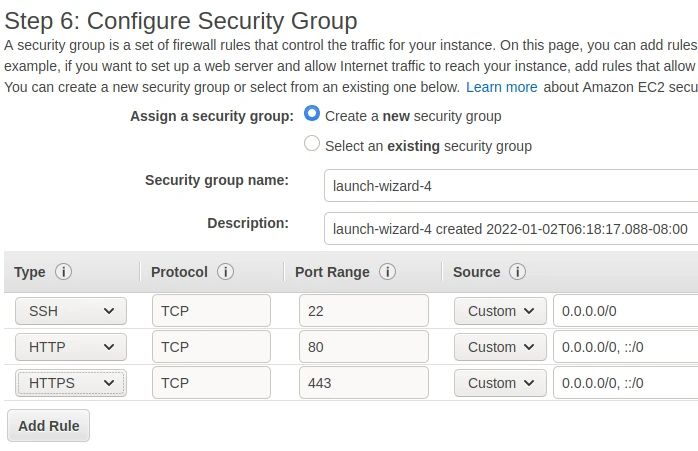The height and width of the screenshot is (451, 698).
Task: Open Custom source dropdown for HTTP rule
Action: (x=500, y=347)
